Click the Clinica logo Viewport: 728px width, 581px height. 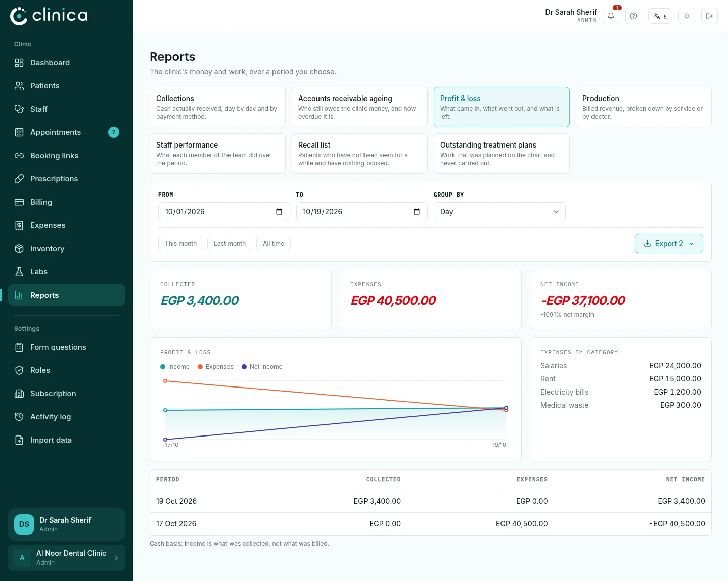tap(49, 16)
